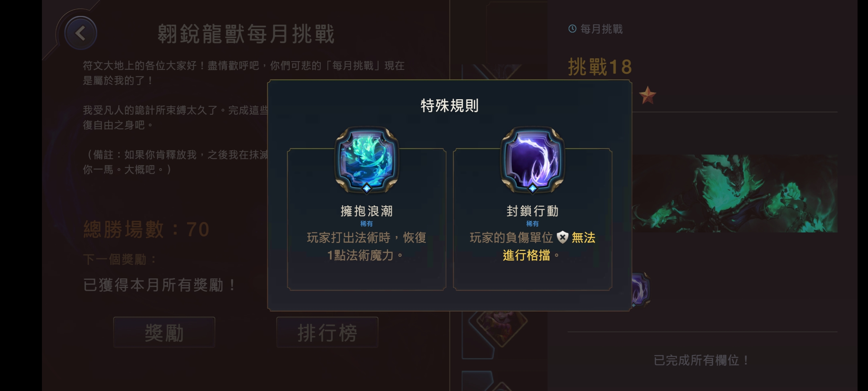This screenshot has width=868, height=391.
Task: Tap the 總勝場數：70 counter
Action: pos(146,229)
